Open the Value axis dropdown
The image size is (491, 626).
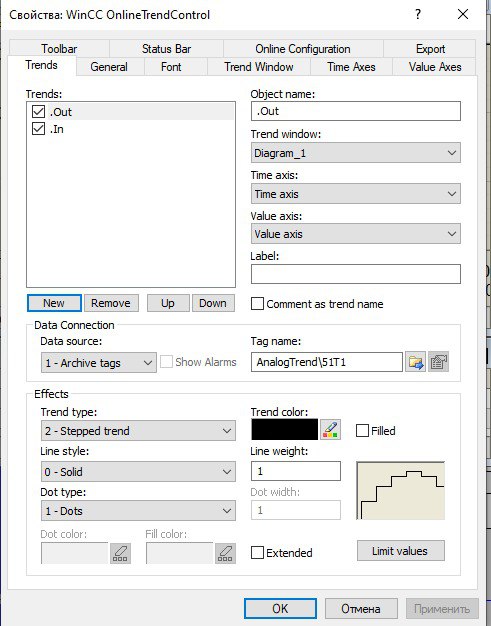356,234
